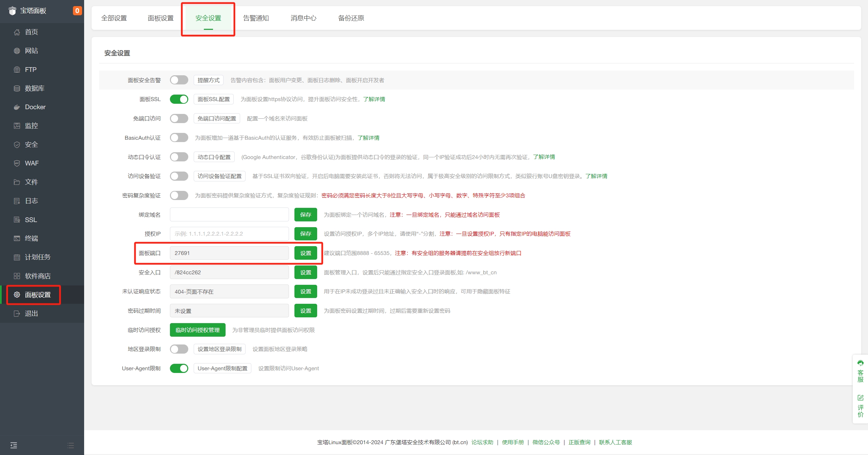This screenshot has width=868, height=455.
Task: Click the customer service headset icon
Action: point(860,363)
